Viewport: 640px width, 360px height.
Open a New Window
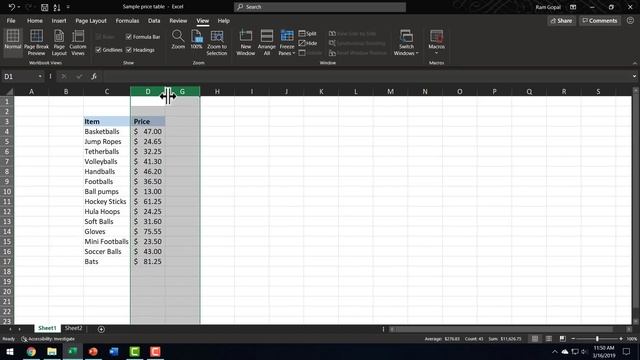click(x=246, y=42)
